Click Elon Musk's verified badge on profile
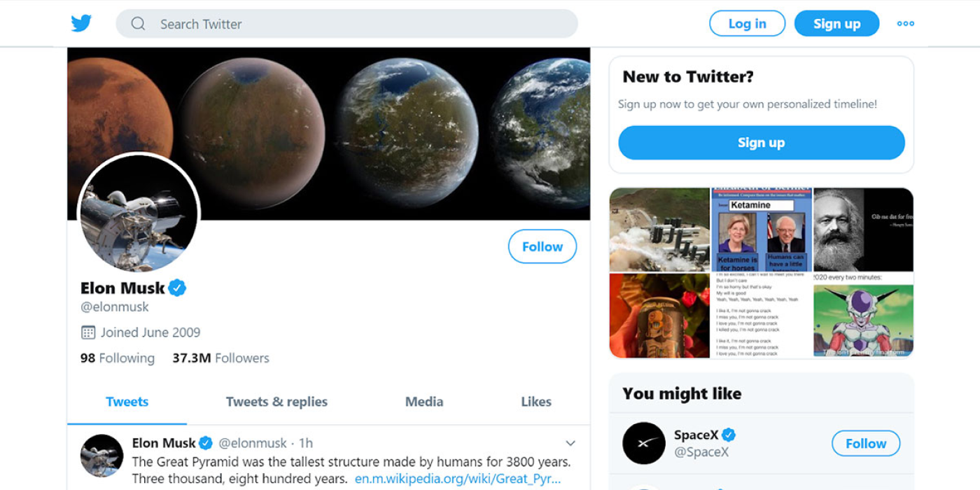The image size is (980, 490). coord(177,288)
